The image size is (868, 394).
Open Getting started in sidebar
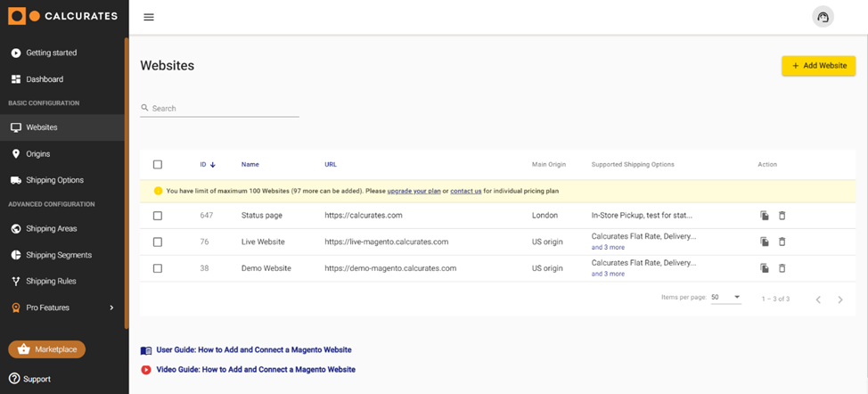click(x=62, y=53)
